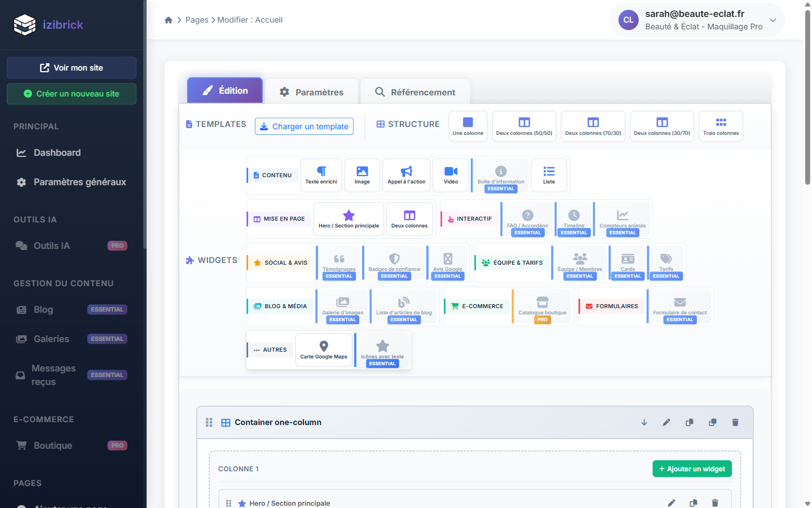Viewport: 812px width, 508px height.
Task: Pick the Badges de confiance widget
Action: point(394,264)
